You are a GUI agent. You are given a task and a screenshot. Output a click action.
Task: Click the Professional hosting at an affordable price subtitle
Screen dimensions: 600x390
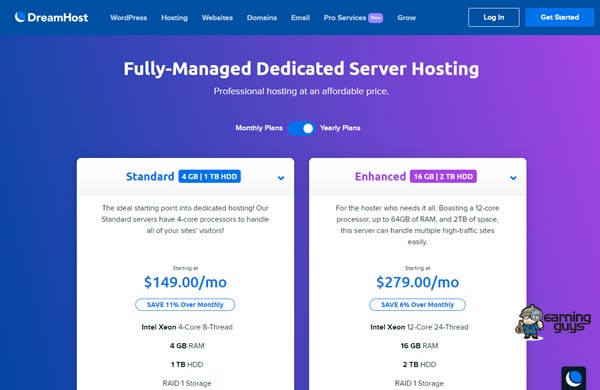coord(301,91)
